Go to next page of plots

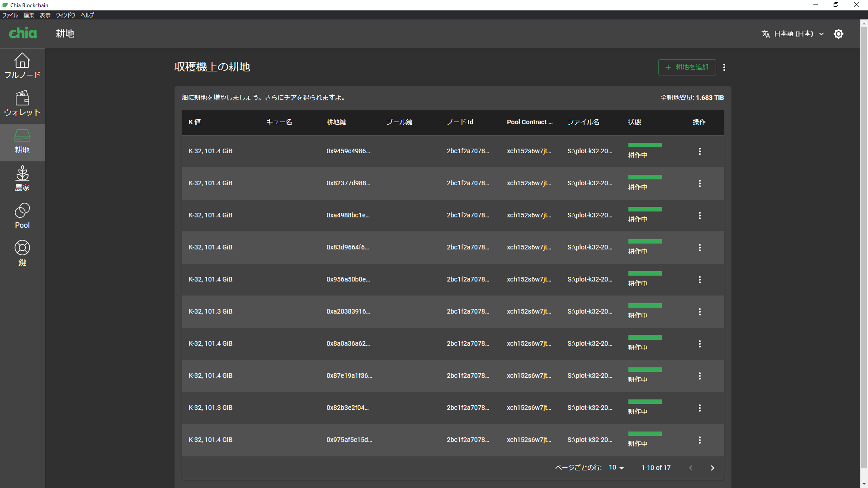712,468
